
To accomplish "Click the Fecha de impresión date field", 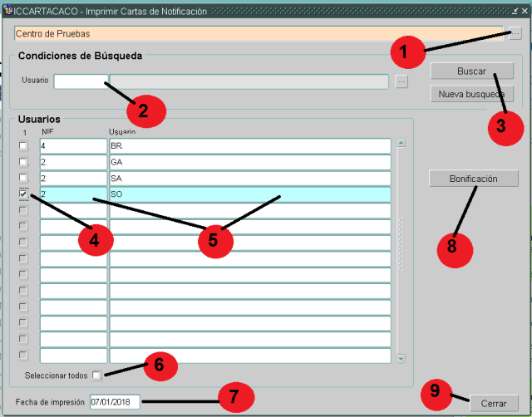I will [x=115, y=401].
